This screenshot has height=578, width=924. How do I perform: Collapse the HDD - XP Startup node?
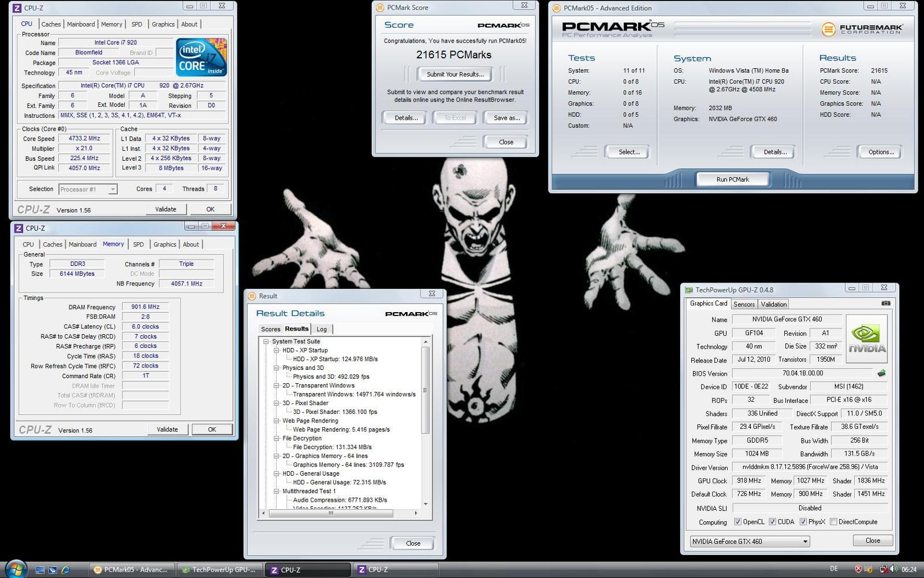277,350
